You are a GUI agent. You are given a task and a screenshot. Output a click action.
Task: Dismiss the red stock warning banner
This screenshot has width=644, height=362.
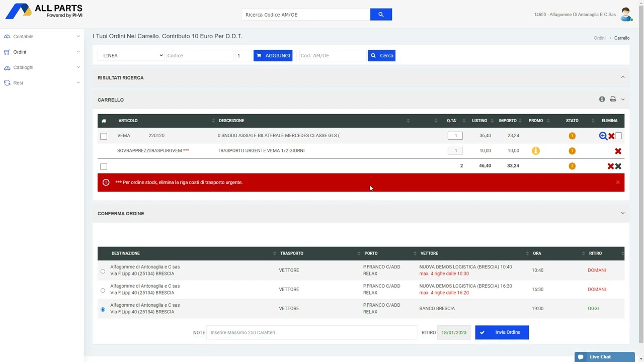coord(618,183)
